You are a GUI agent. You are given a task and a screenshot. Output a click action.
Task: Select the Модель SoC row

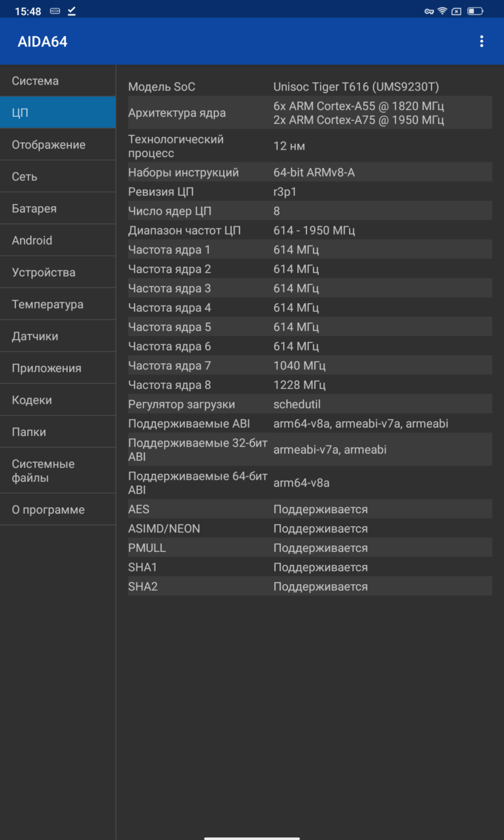[x=310, y=87]
